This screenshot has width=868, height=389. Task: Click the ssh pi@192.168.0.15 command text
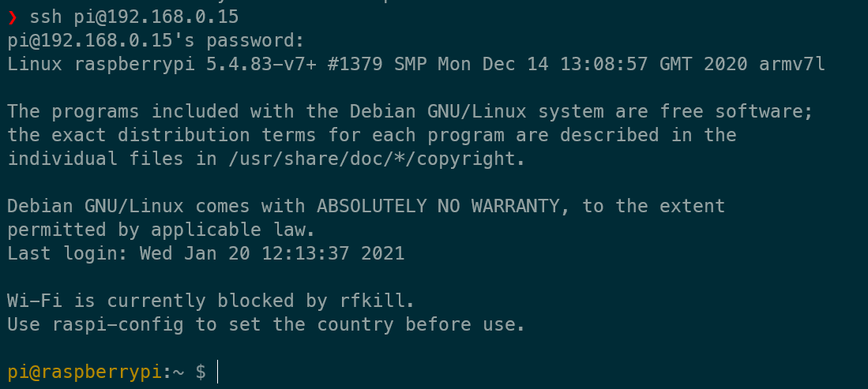pyautogui.click(x=134, y=17)
